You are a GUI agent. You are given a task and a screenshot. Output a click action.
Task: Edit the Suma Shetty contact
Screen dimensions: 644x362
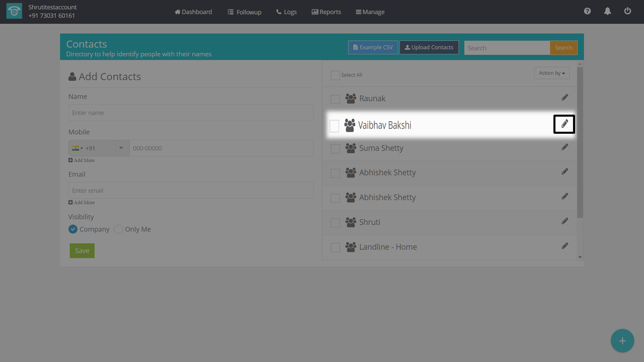[x=565, y=147]
